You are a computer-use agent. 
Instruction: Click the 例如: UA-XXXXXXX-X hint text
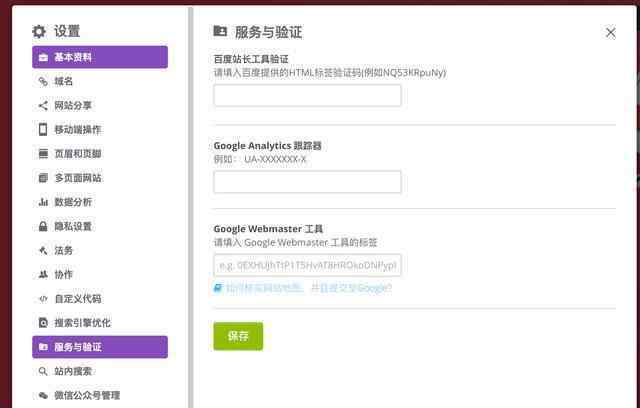260,159
